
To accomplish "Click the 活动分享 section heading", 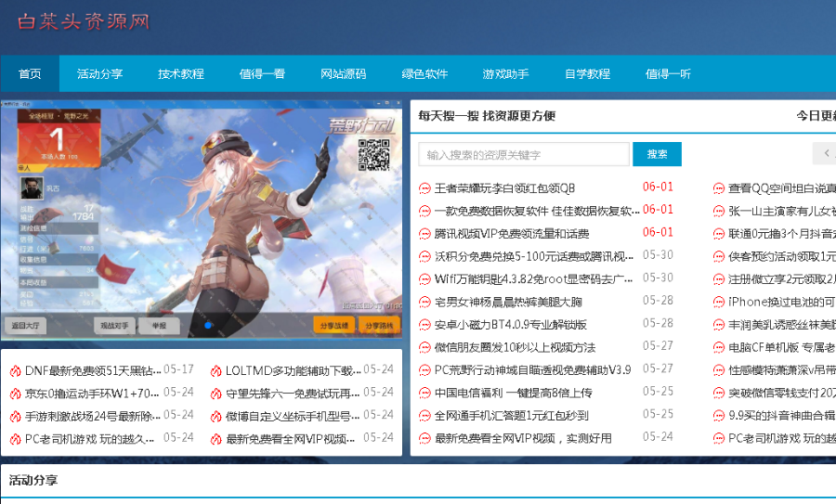I will (33, 480).
